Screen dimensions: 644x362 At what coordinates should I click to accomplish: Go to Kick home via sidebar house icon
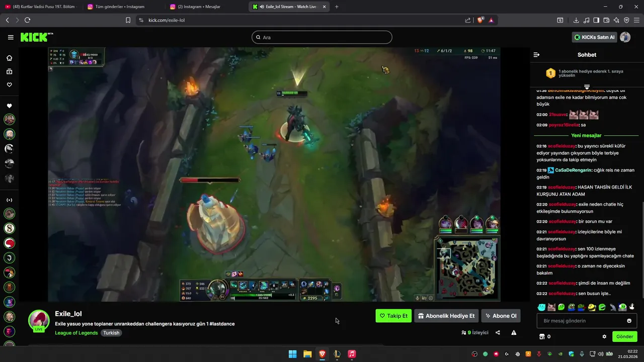(9, 58)
